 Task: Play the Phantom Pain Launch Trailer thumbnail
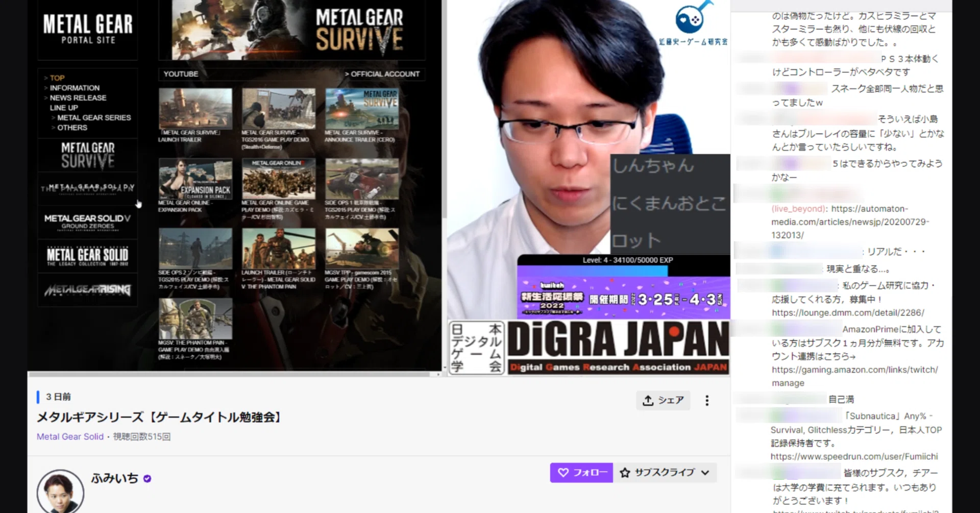[x=279, y=249]
